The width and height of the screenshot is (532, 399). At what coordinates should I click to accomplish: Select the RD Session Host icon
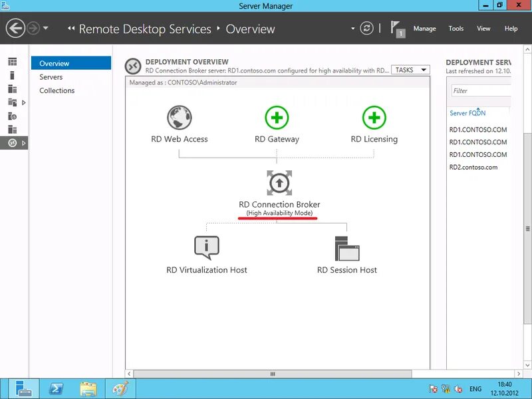click(347, 249)
